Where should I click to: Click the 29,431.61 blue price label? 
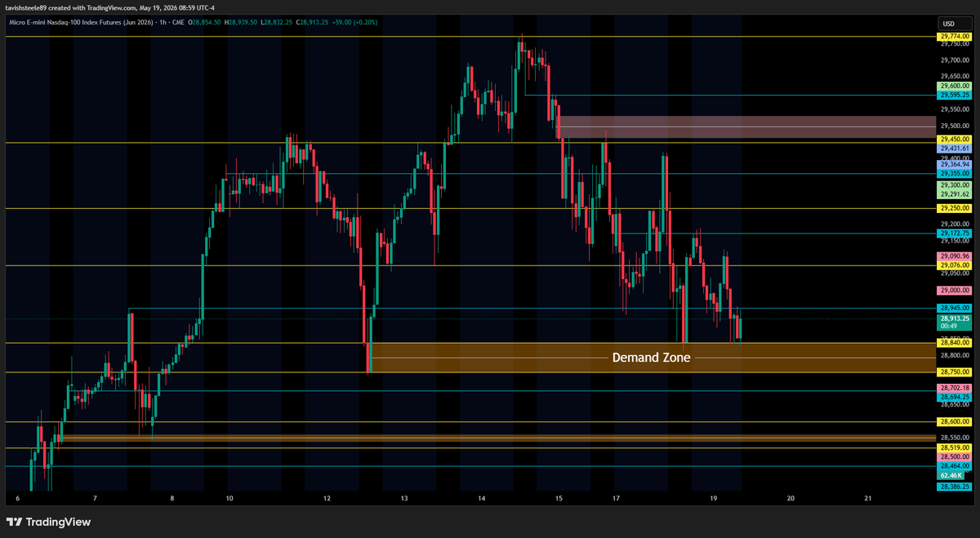click(954, 149)
